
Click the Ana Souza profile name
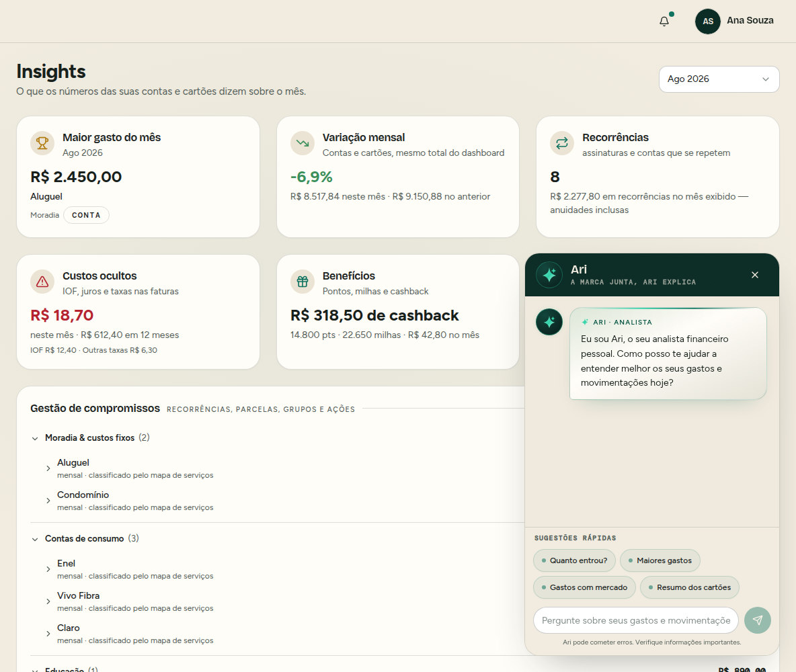(750, 21)
